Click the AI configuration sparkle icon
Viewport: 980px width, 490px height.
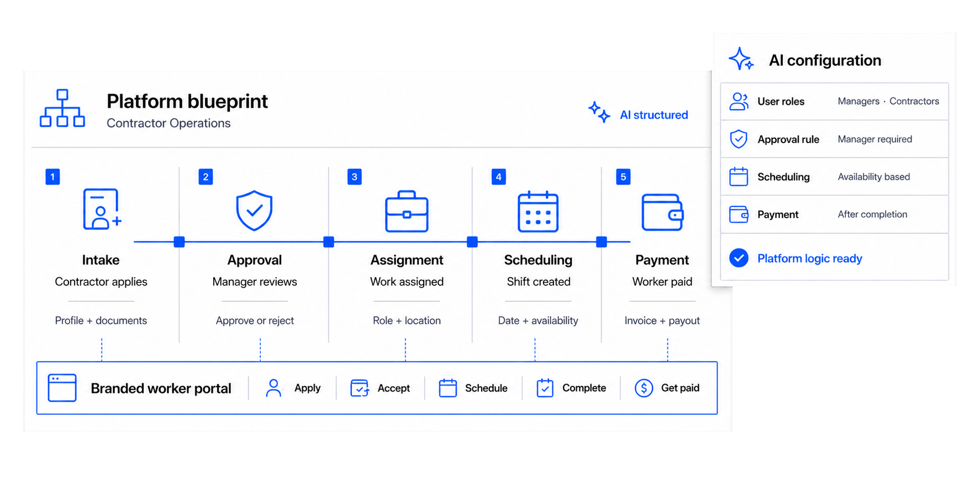tap(741, 59)
